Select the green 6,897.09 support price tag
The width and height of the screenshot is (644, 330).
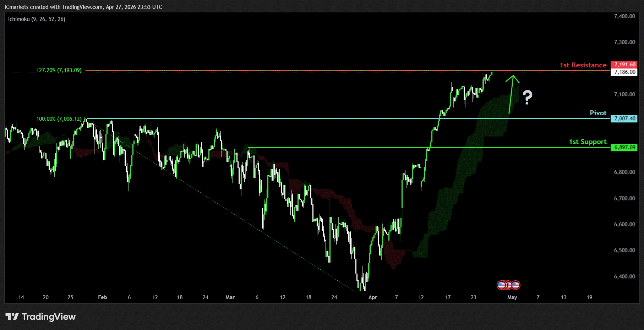(624, 147)
